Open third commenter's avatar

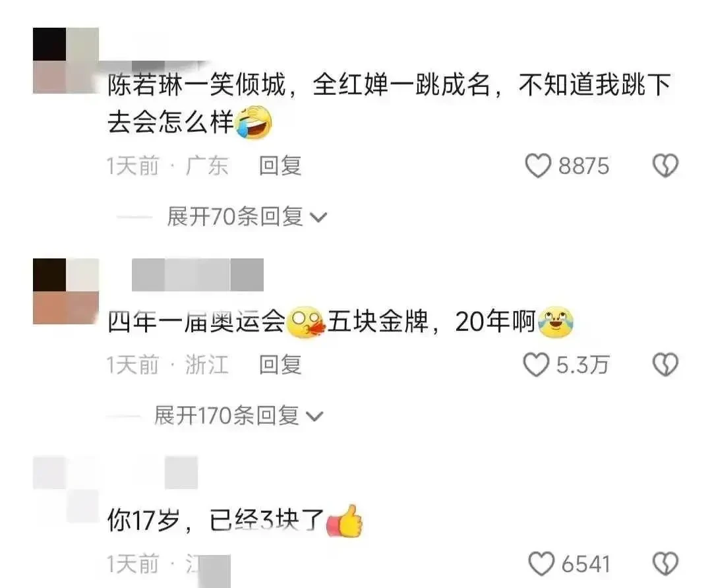coord(66,490)
